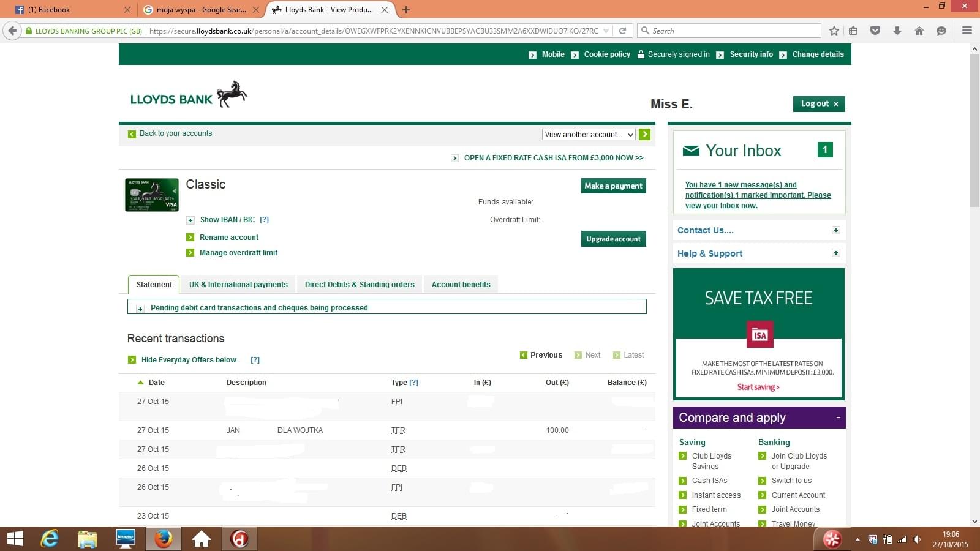Click the volume speaker tray icon
This screenshot has height=551, width=980.
(x=917, y=539)
